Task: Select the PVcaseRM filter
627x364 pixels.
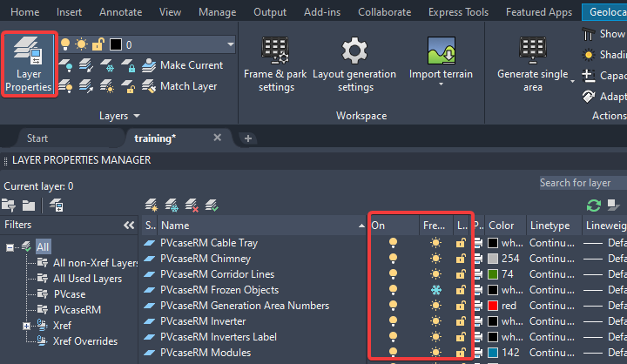Action: [78, 310]
